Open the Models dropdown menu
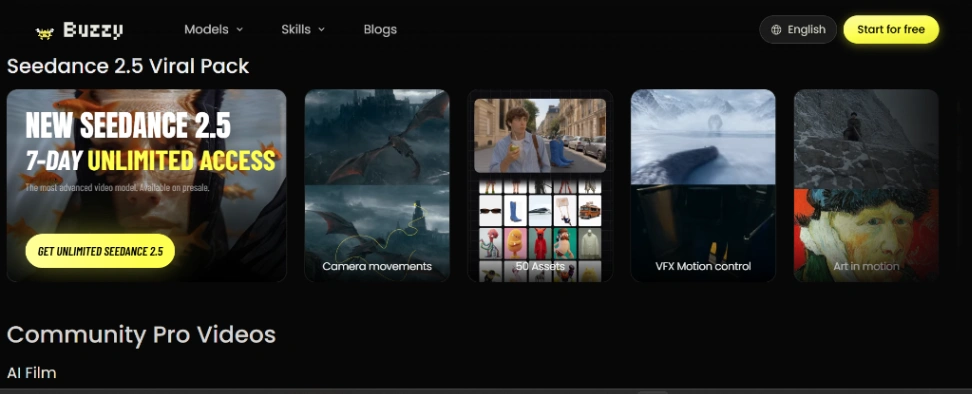Image resolution: width=972 pixels, height=394 pixels. click(x=213, y=29)
